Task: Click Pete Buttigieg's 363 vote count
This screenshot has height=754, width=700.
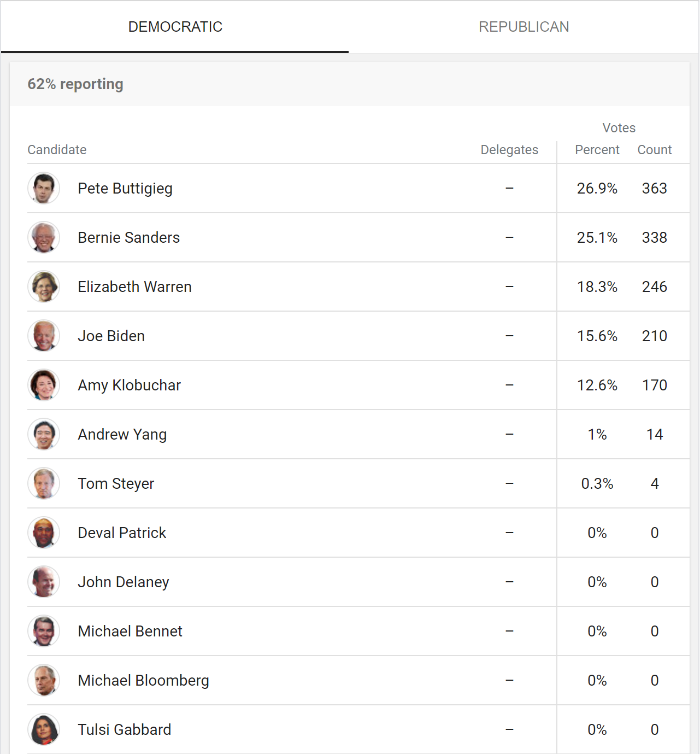Action: coord(654,188)
